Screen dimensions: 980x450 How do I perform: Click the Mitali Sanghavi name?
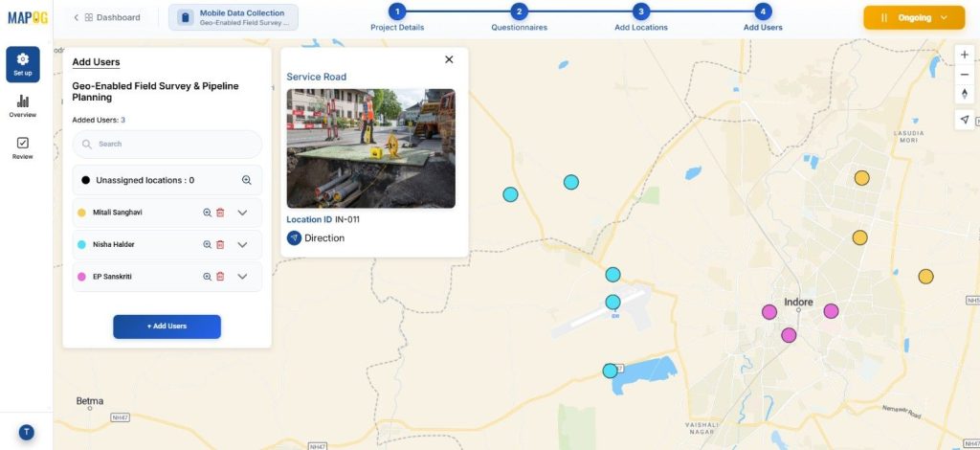click(118, 213)
